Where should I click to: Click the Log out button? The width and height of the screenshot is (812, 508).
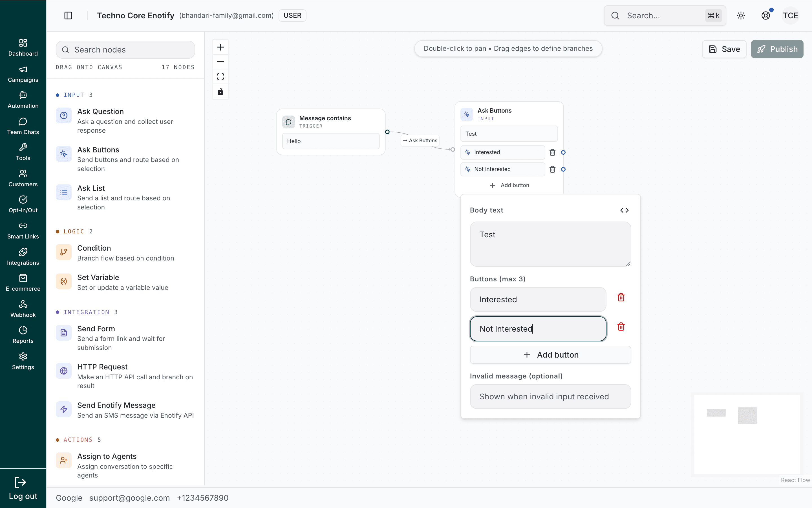(23, 489)
